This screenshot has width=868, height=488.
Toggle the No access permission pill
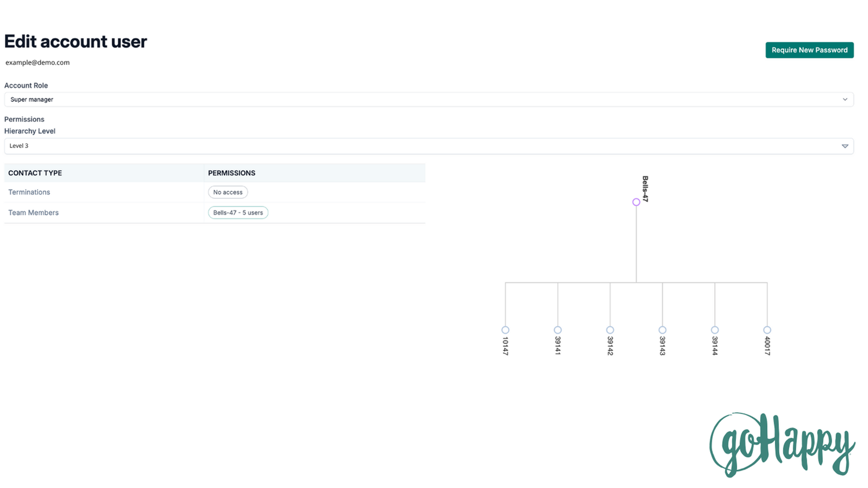tap(227, 192)
